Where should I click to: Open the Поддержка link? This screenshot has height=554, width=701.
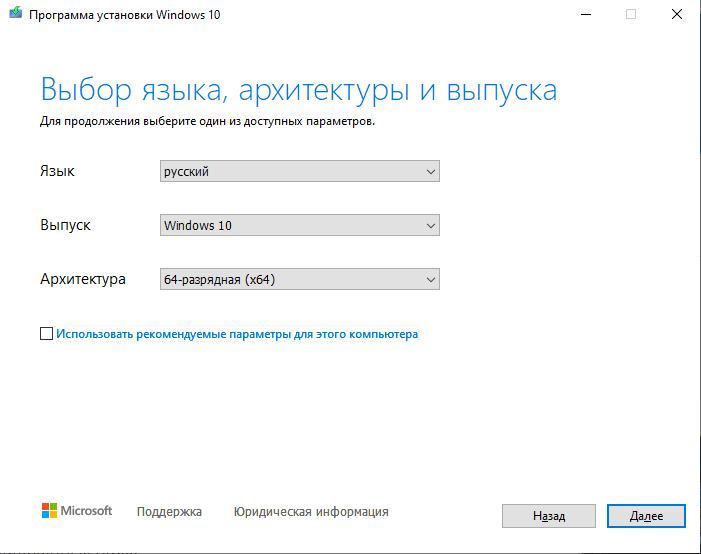point(169,512)
